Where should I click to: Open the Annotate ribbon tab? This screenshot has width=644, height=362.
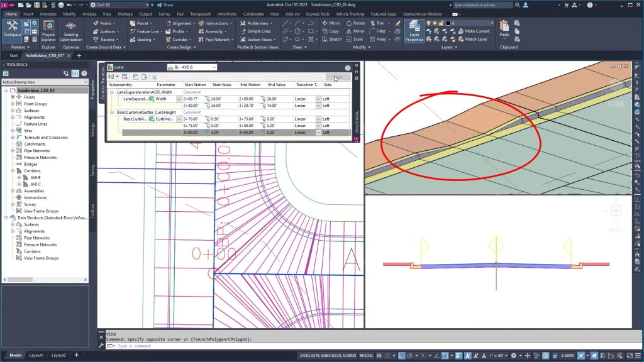48,14
